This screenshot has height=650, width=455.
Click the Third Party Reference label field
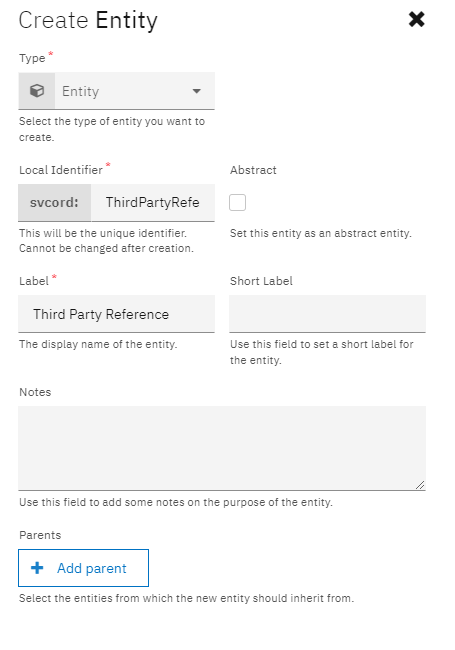[x=116, y=314]
